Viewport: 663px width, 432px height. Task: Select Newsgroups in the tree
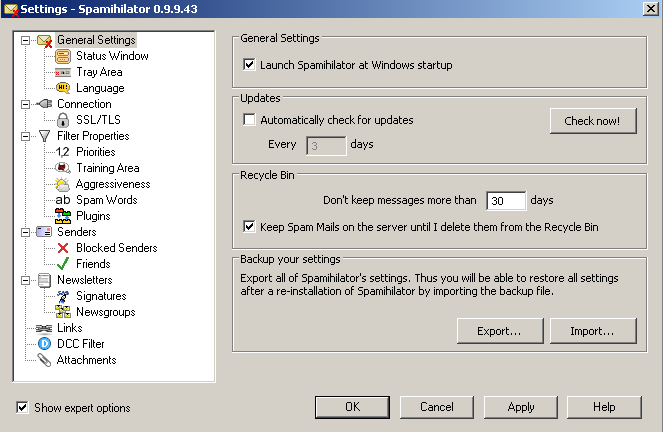click(x=106, y=312)
